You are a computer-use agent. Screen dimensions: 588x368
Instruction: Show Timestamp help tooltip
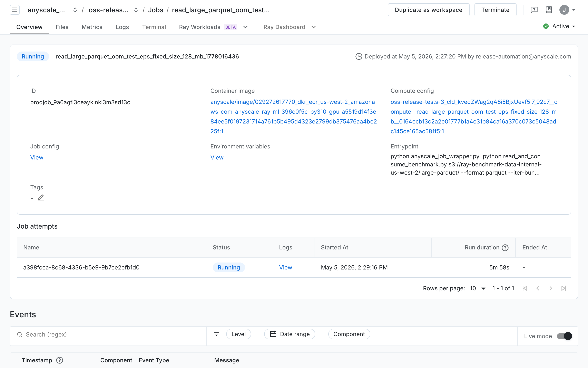[60, 360]
